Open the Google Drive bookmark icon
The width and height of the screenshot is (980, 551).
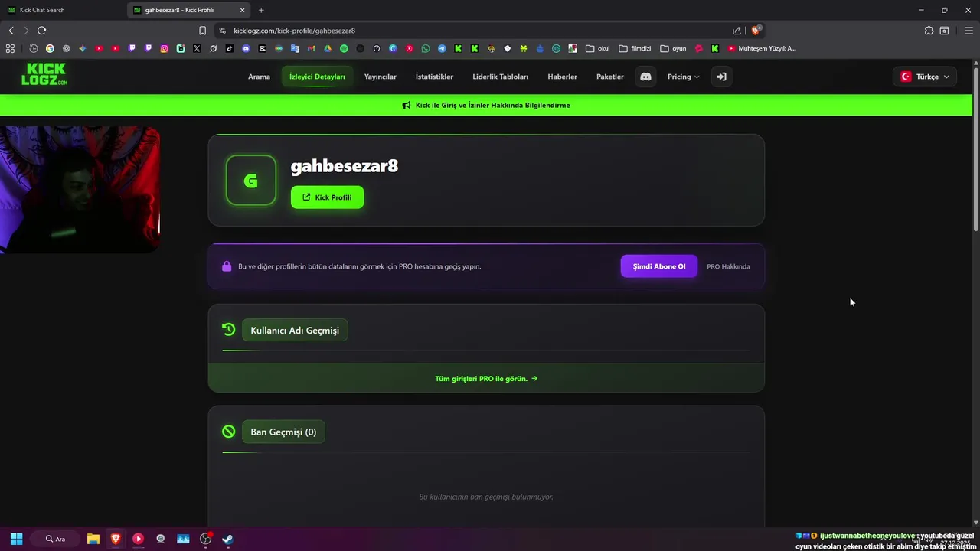(327, 48)
